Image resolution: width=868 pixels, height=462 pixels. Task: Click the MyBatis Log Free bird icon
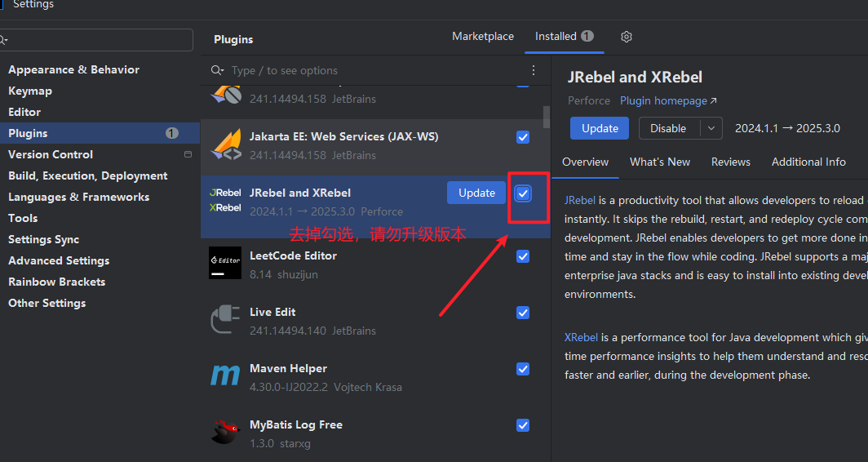pyautogui.click(x=225, y=432)
